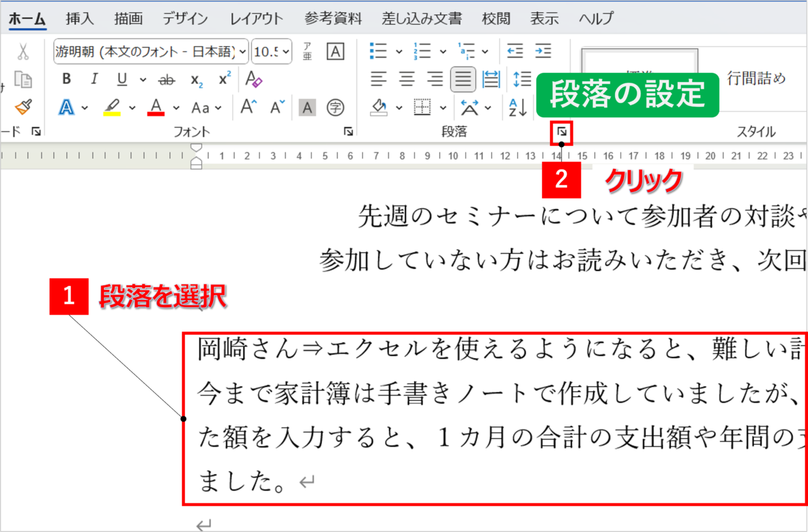808x532 pixels.
Task: Open the レイアウト ribbon tab
Action: tap(256, 19)
